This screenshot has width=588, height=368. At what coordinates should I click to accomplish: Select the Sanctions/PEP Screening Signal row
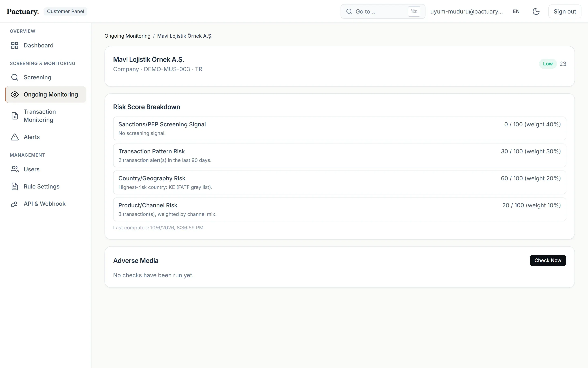[340, 129]
